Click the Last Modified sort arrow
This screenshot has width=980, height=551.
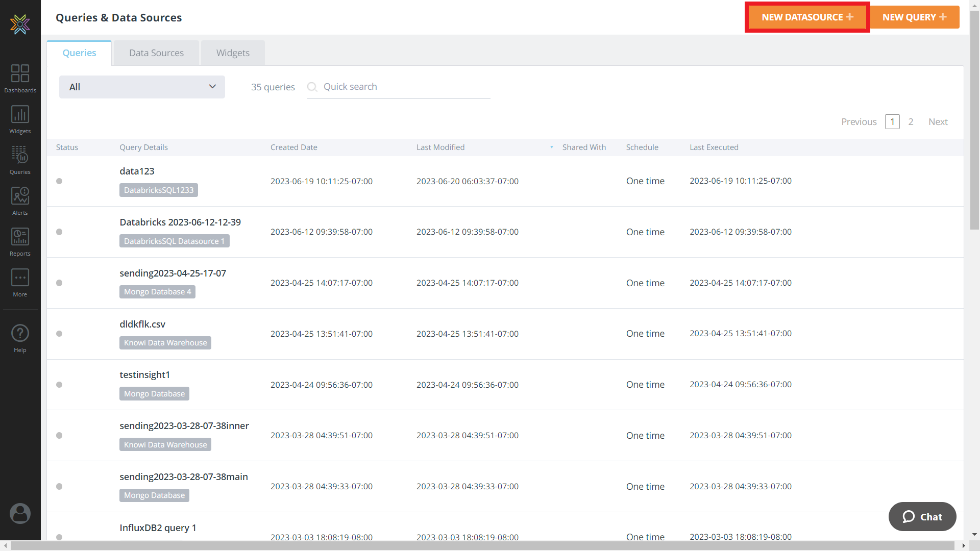click(552, 147)
